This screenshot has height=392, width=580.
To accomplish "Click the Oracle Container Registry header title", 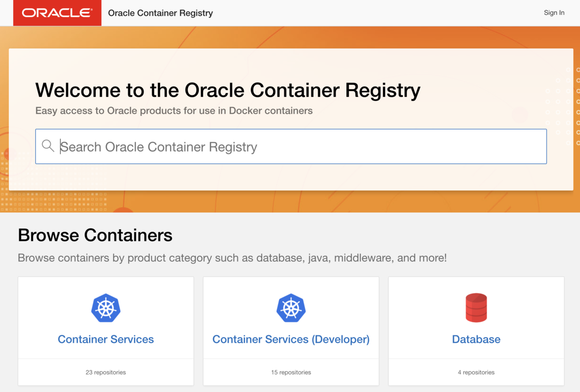I will tap(160, 13).
